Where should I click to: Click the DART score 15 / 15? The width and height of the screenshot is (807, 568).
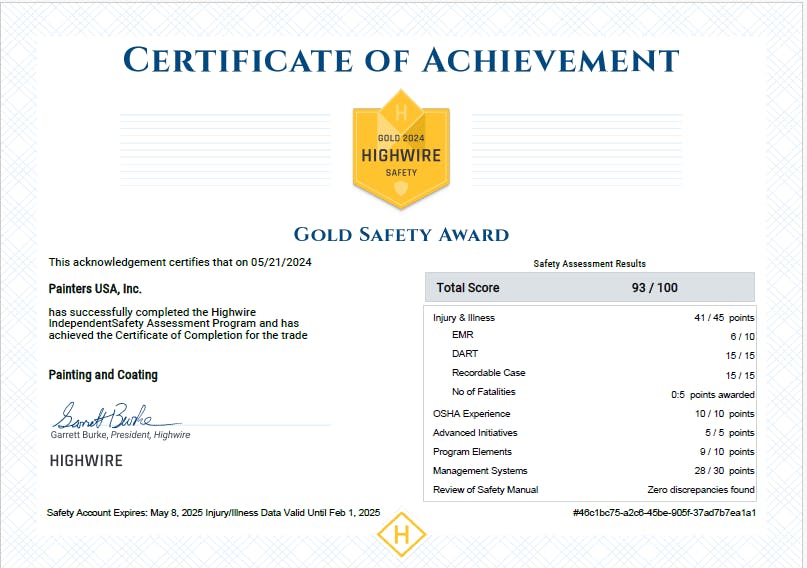tap(740, 356)
